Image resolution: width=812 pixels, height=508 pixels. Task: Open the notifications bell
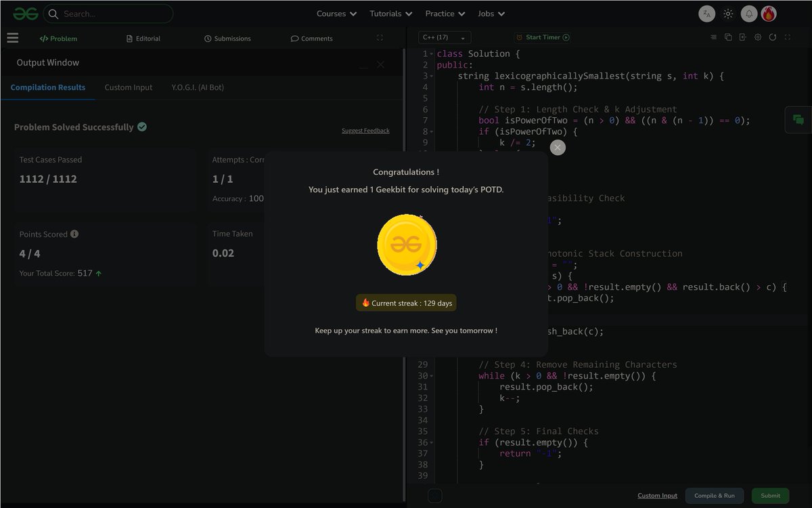749,14
